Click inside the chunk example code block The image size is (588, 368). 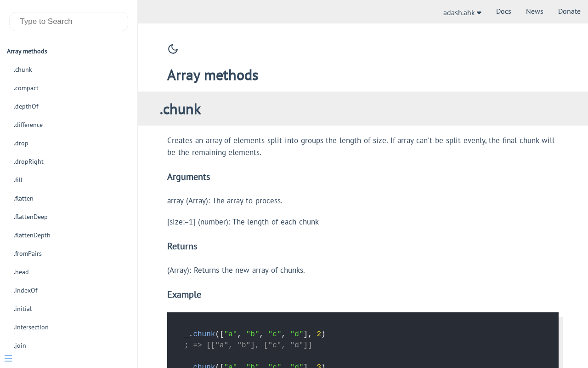[x=363, y=340]
